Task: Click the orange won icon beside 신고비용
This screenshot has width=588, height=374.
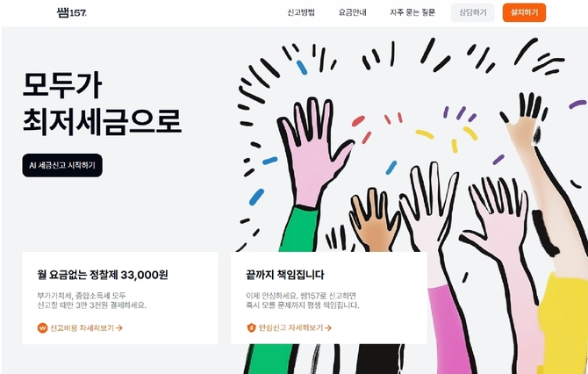Action: 42,327
